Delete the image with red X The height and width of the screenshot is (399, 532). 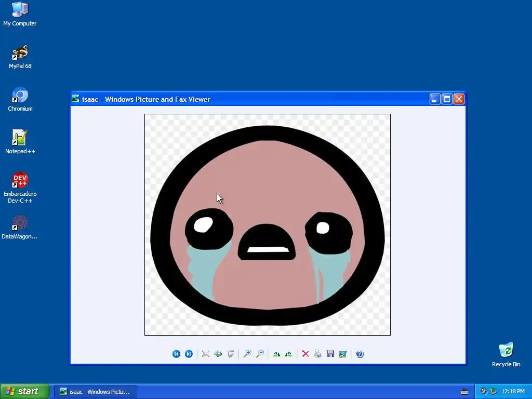(x=305, y=354)
